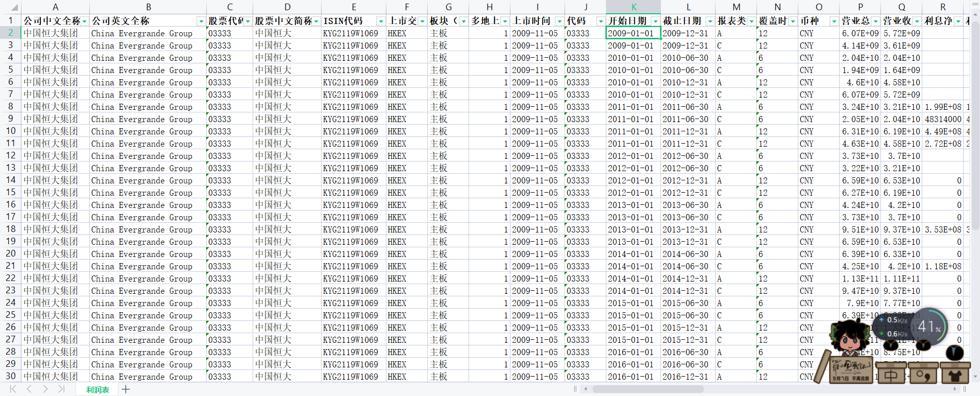Open the column N 覆盖时 filter dropdown
Image resolution: width=980 pixels, height=396 pixels.
pos(793,21)
